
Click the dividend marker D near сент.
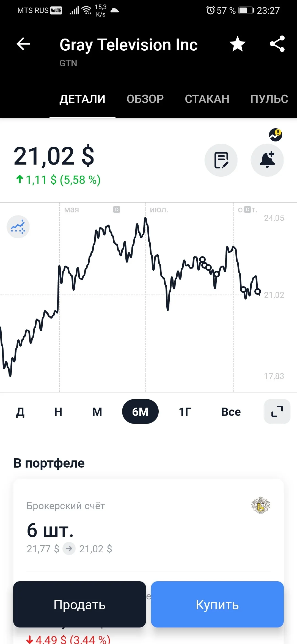click(248, 210)
